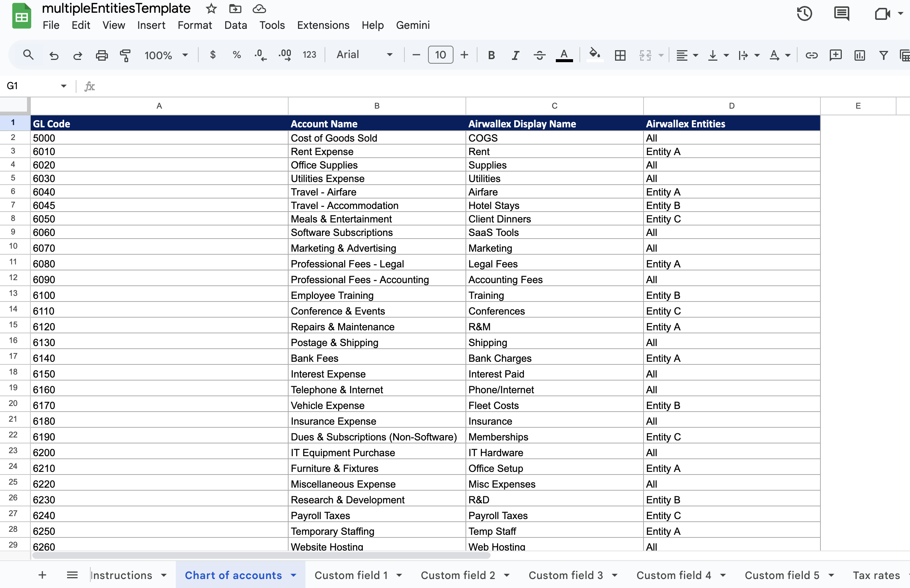Toggle italic formatting
910x588 pixels.
[x=515, y=55]
